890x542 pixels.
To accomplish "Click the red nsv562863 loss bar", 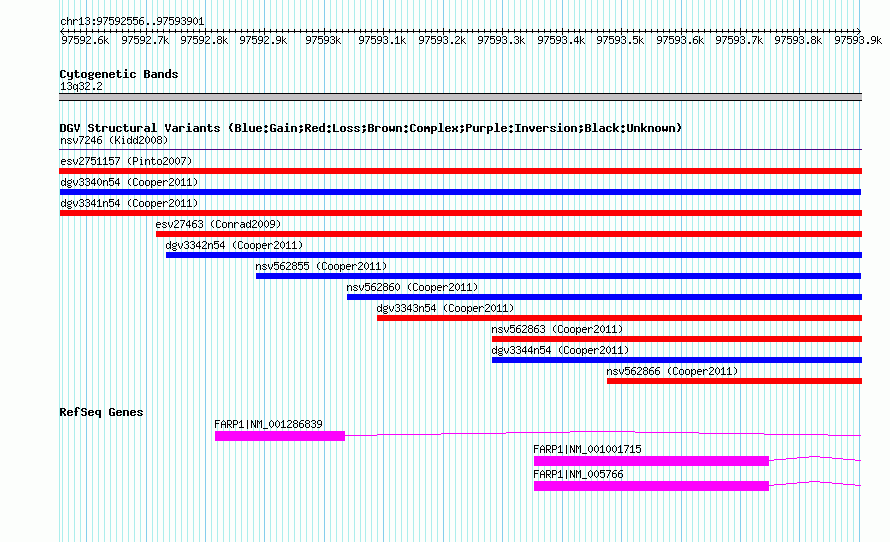I will point(677,339).
